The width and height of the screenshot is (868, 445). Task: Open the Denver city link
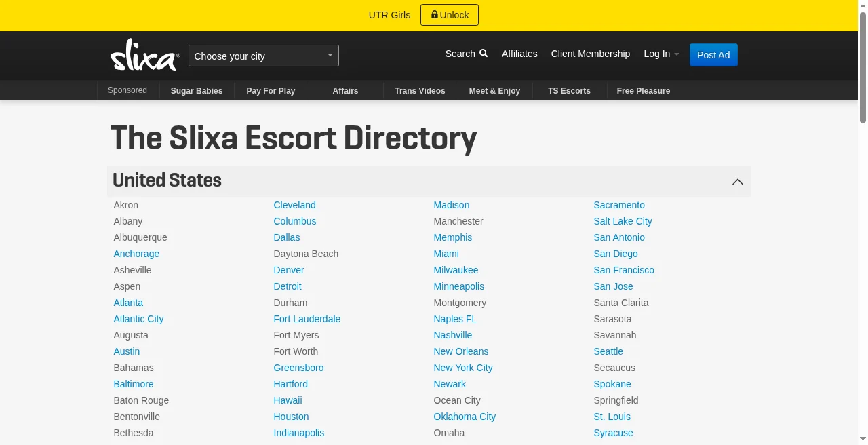(x=289, y=270)
